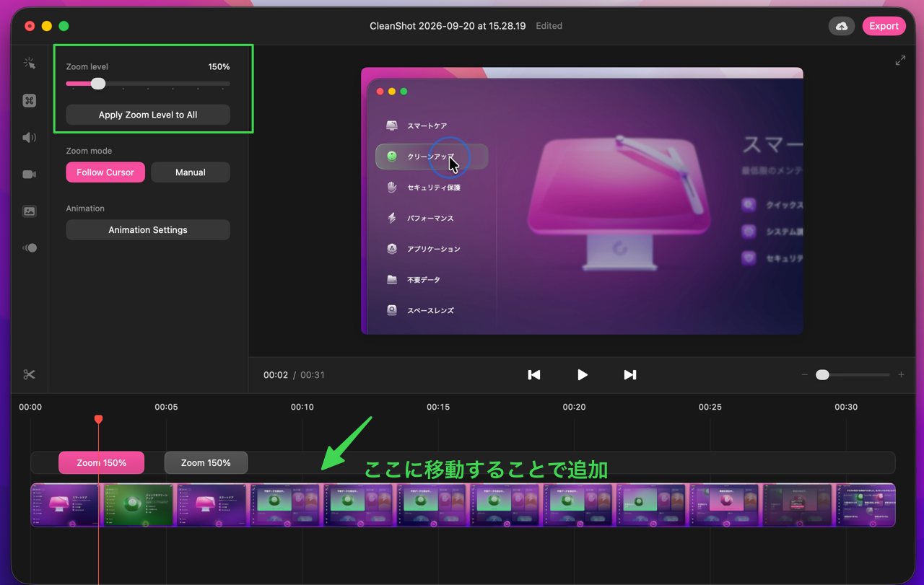Open Animation Settings
The height and width of the screenshot is (585, 924).
tap(148, 230)
